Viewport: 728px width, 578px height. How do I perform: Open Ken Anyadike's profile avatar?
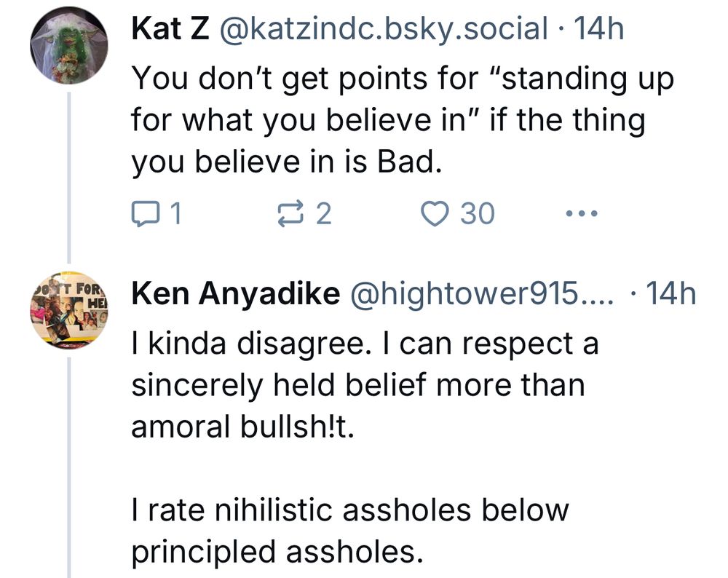tap(68, 313)
